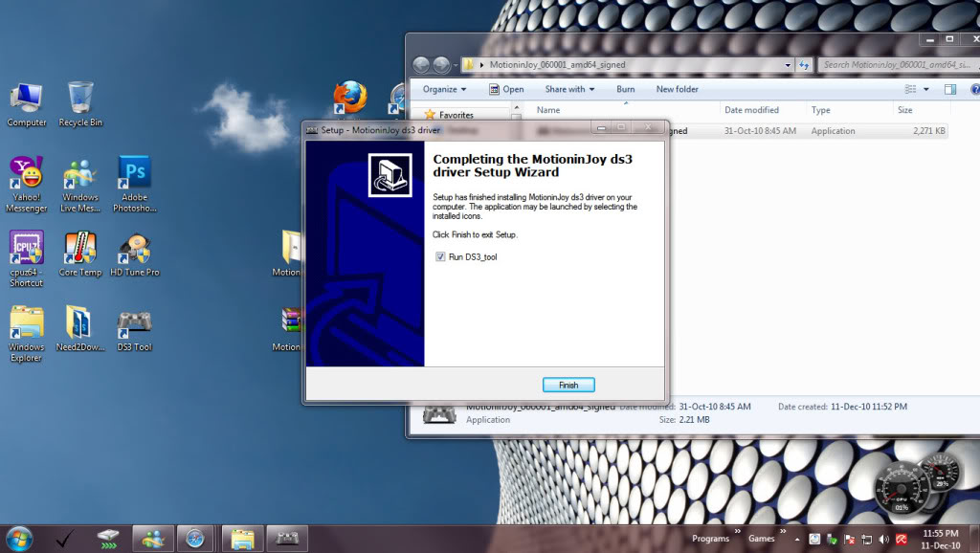Expand the Games toolbar chevron
Screen dimensions: 980x553
coord(783,531)
